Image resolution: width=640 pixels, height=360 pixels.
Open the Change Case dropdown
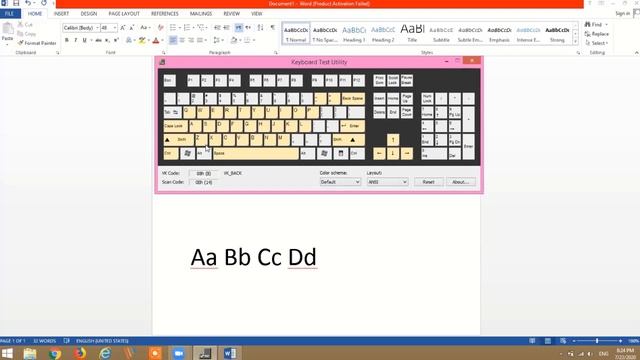click(x=145, y=28)
